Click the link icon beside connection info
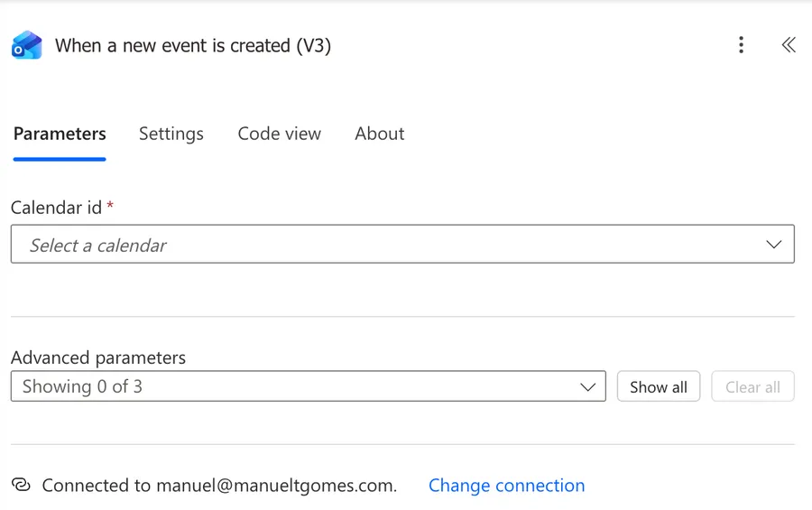Image resolution: width=812 pixels, height=510 pixels. [22, 486]
